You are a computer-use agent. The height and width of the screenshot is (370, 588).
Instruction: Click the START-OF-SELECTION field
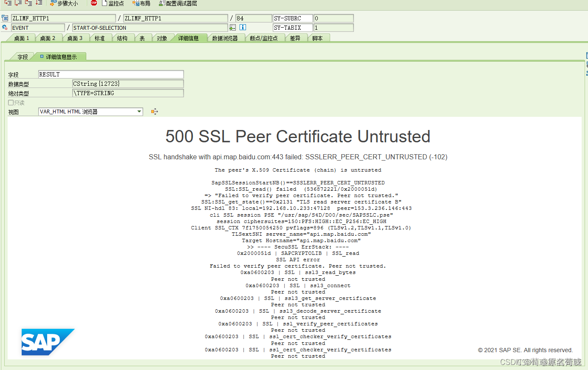(x=150, y=28)
